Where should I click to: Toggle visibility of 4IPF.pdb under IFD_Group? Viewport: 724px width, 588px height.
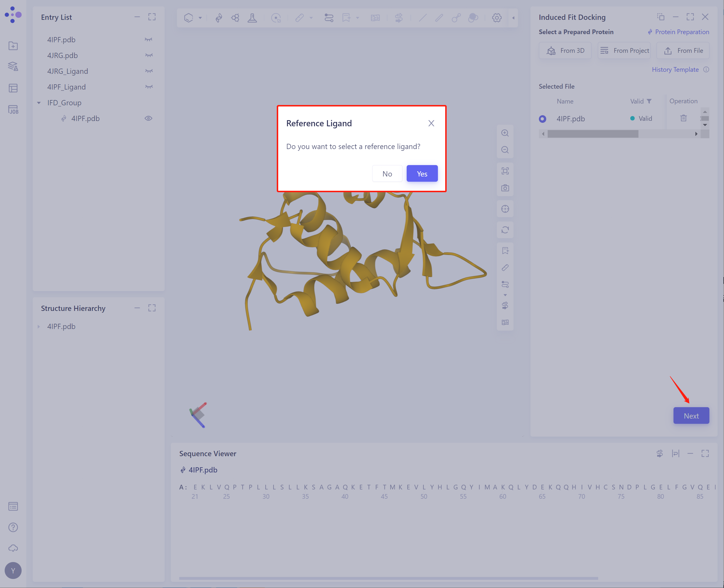(x=149, y=118)
